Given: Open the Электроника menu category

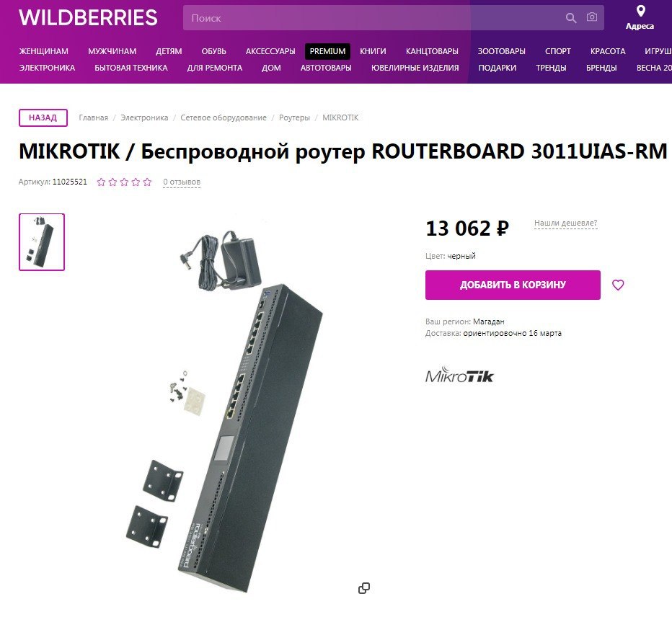Looking at the screenshot, I should (47, 68).
